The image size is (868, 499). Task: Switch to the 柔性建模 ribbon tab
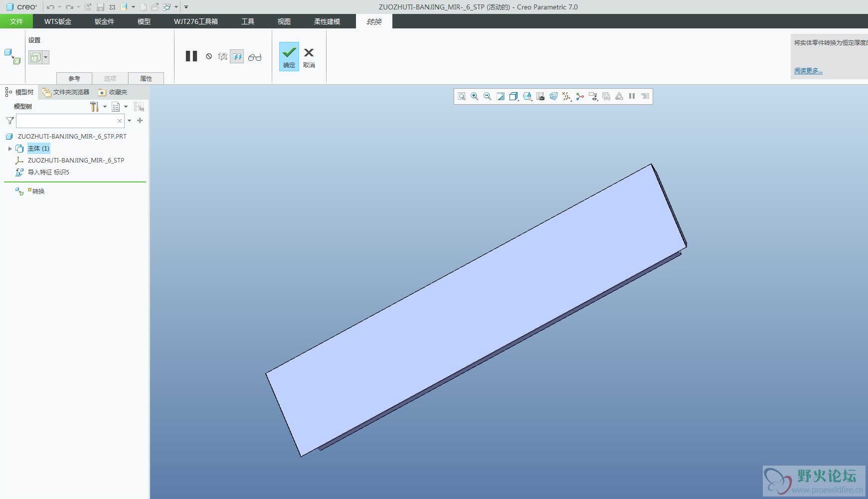[327, 21]
